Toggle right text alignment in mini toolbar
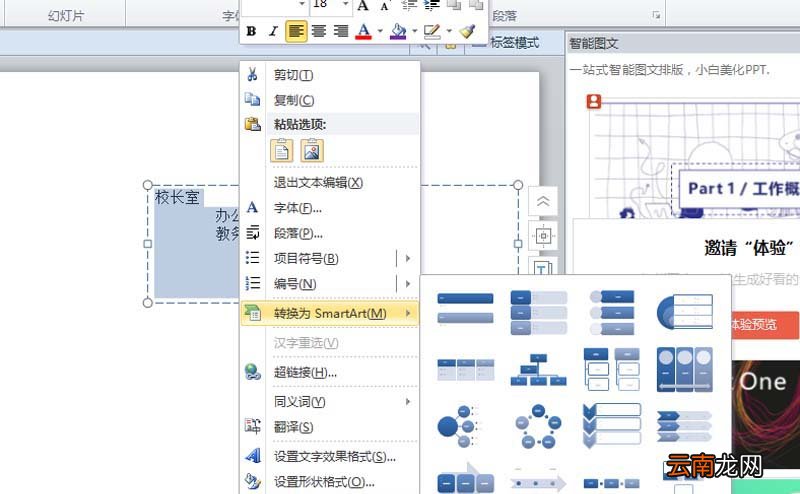The width and height of the screenshot is (800, 494). tap(340, 31)
